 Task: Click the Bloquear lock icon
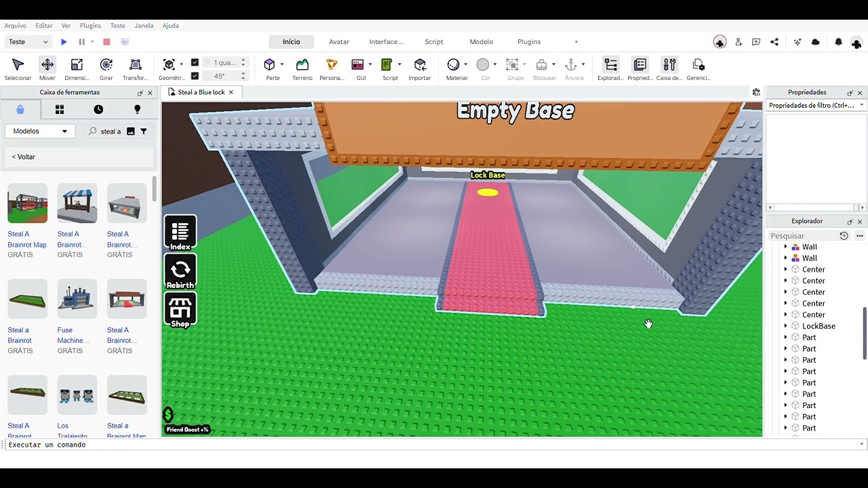pyautogui.click(x=542, y=65)
